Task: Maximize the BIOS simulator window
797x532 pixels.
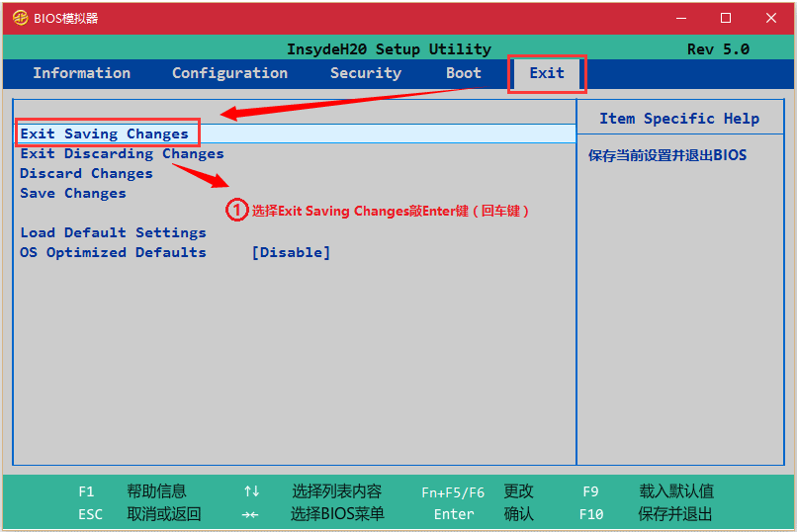Action: pyautogui.click(x=726, y=18)
